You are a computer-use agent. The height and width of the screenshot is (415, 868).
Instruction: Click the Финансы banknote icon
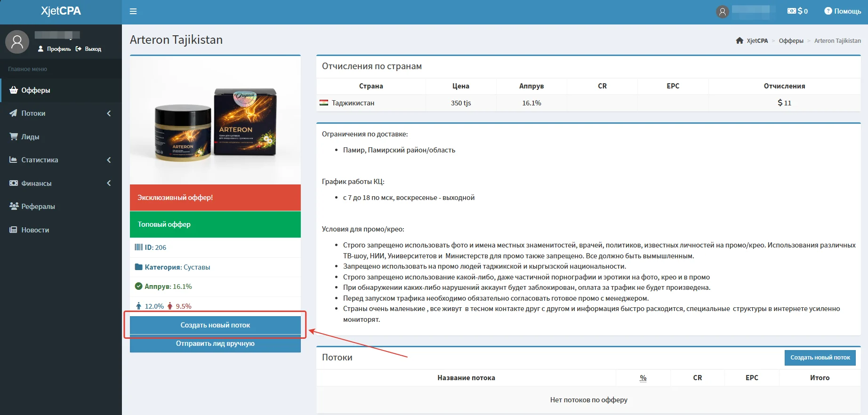[x=14, y=183]
